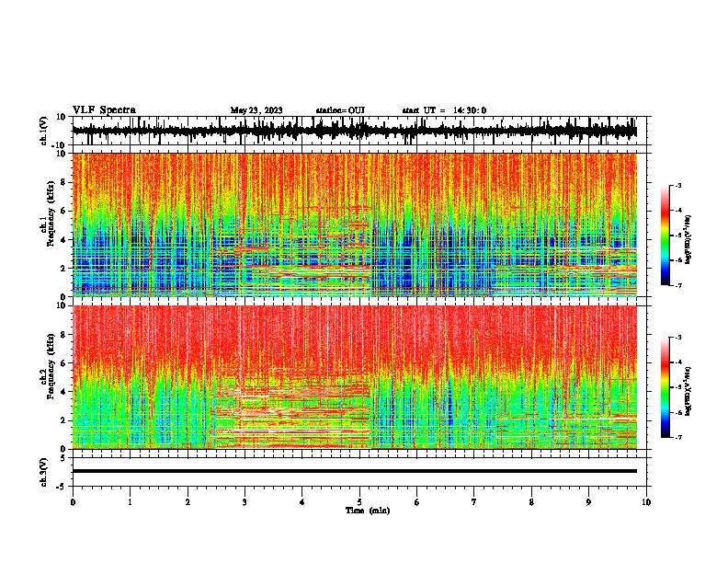Click the "-7" label on ch.2 color scale

coord(677,437)
